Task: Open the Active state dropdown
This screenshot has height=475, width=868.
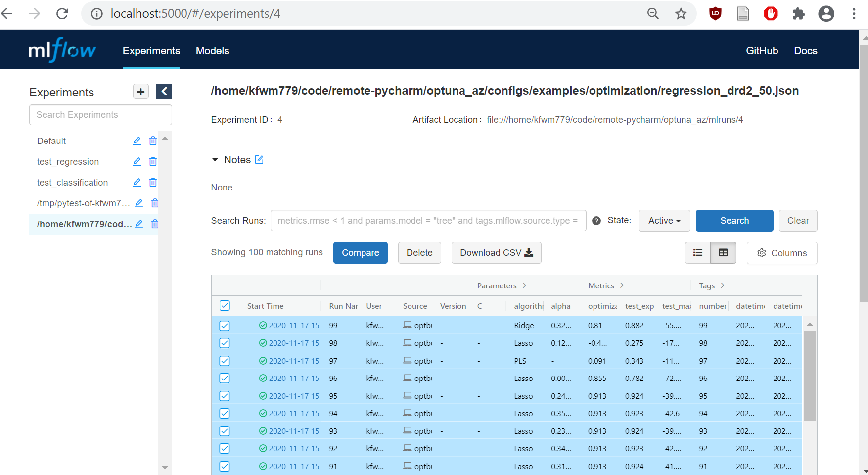Action: point(664,221)
